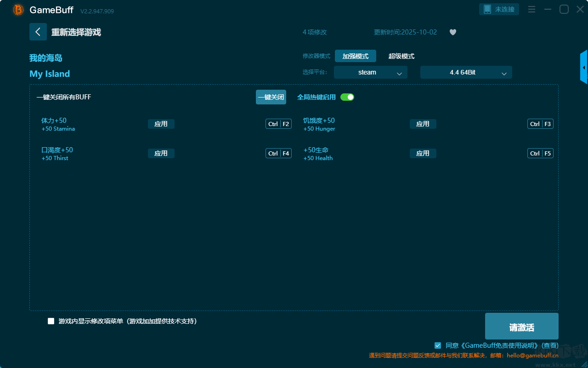Click the heart favorite icon
Viewport: 588px width, 368px height.
[452, 32]
